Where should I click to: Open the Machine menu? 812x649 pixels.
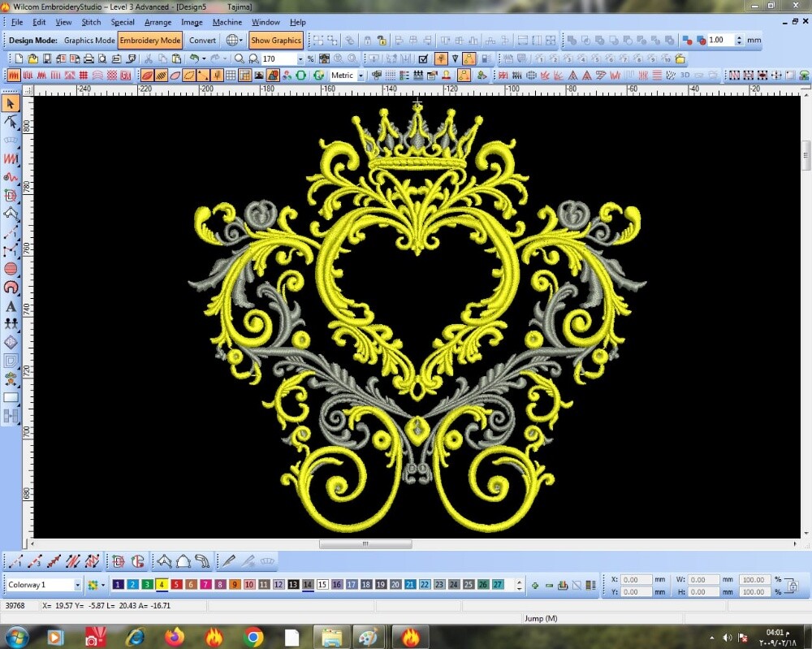click(x=227, y=22)
